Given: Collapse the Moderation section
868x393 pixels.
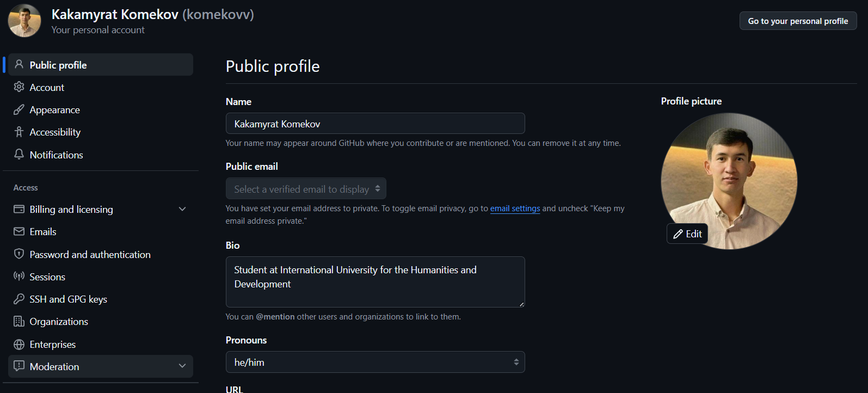Looking at the screenshot, I should 182,366.
